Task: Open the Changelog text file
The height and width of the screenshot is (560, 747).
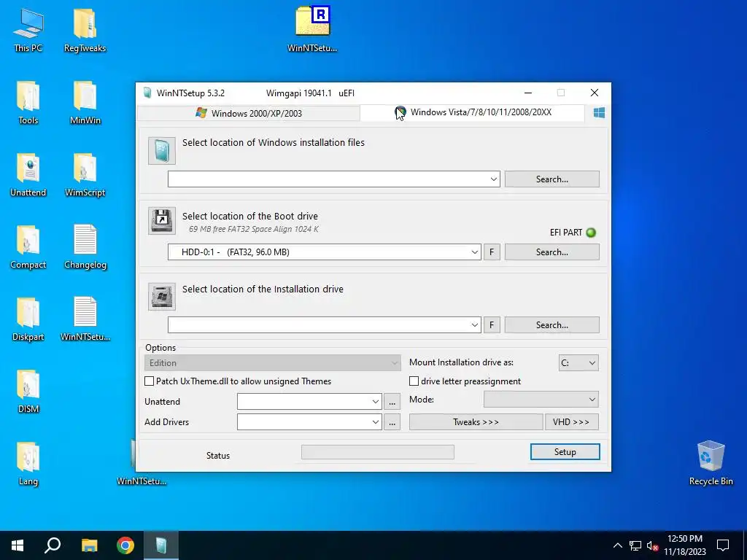Action: (85, 246)
